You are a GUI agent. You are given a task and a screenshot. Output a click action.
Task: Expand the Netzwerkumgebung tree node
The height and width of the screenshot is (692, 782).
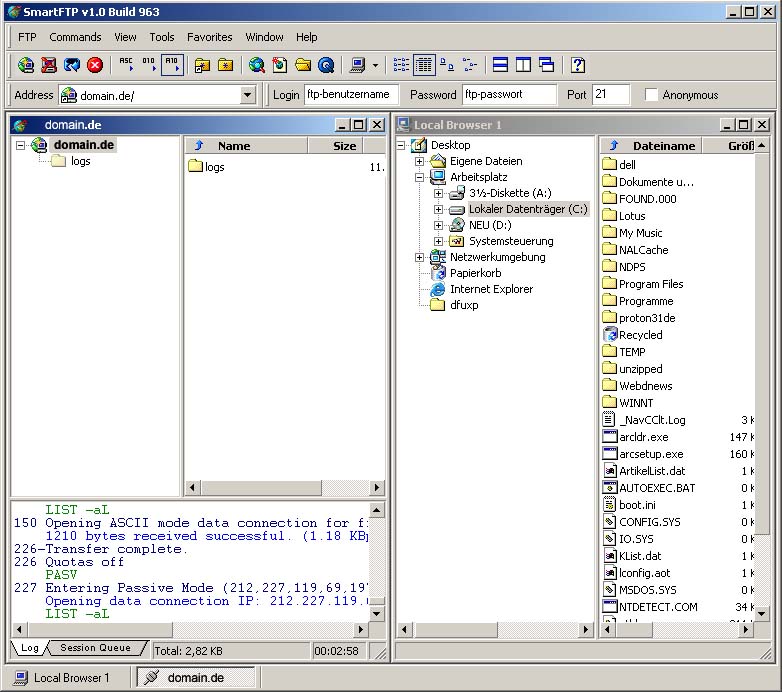(x=419, y=257)
